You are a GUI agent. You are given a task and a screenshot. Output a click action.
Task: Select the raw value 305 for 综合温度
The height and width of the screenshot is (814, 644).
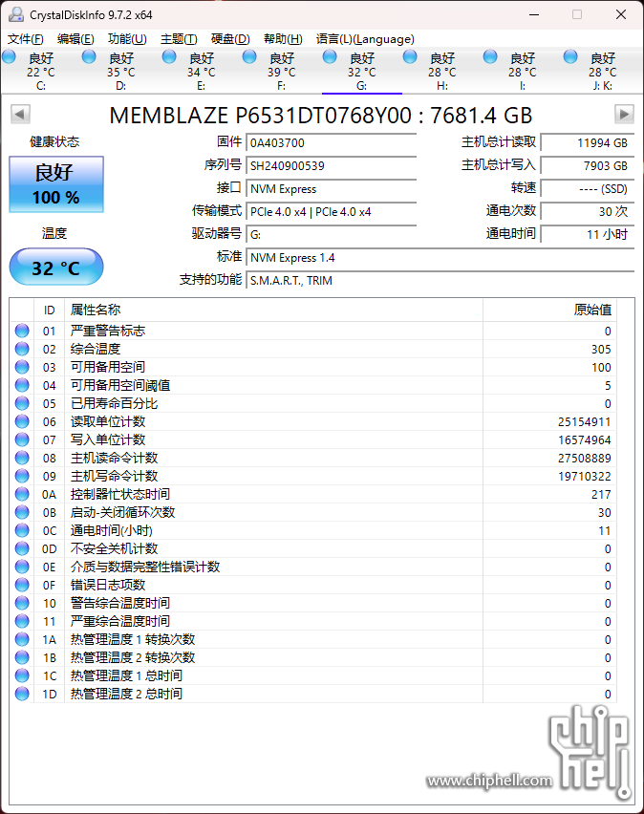point(601,350)
